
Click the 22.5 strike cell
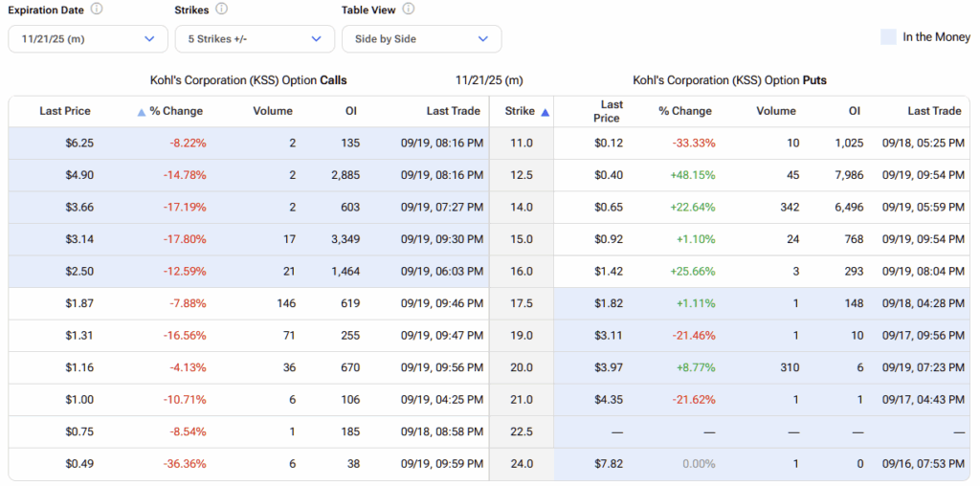click(x=522, y=431)
